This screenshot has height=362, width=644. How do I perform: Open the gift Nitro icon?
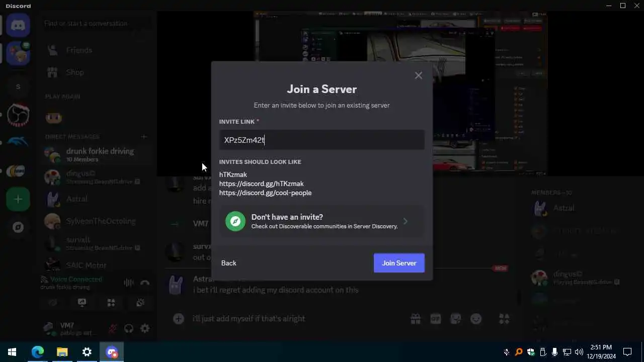[416, 318]
